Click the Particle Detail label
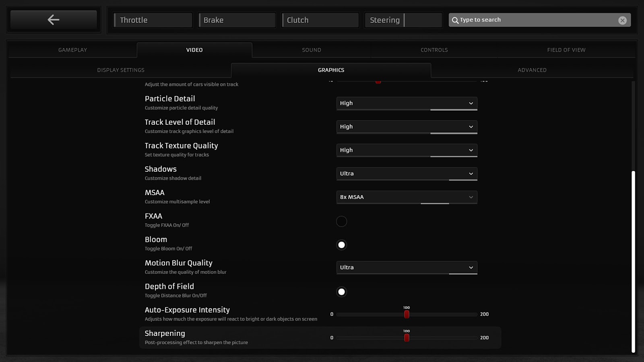The width and height of the screenshot is (644, 362). coord(169,99)
